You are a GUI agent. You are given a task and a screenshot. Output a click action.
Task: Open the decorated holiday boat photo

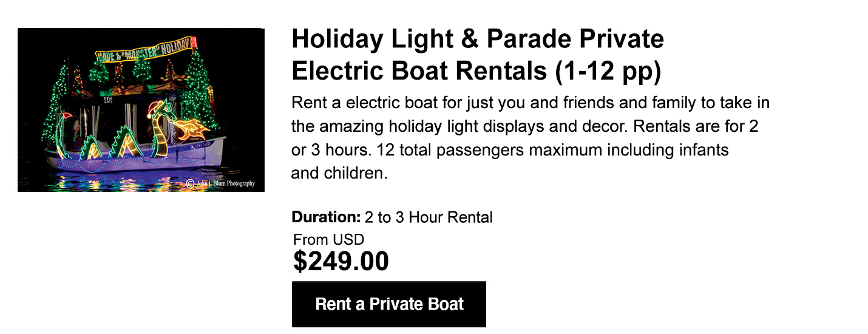(141, 110)
